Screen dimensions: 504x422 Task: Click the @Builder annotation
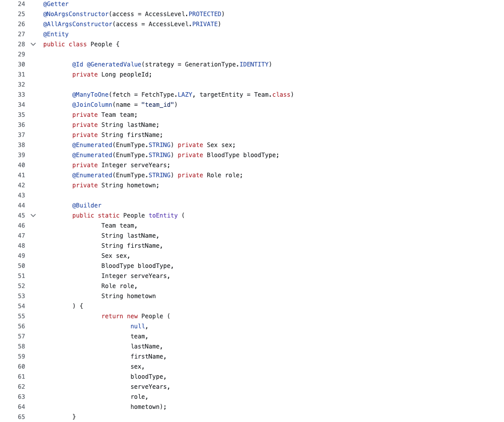(87, 205)
